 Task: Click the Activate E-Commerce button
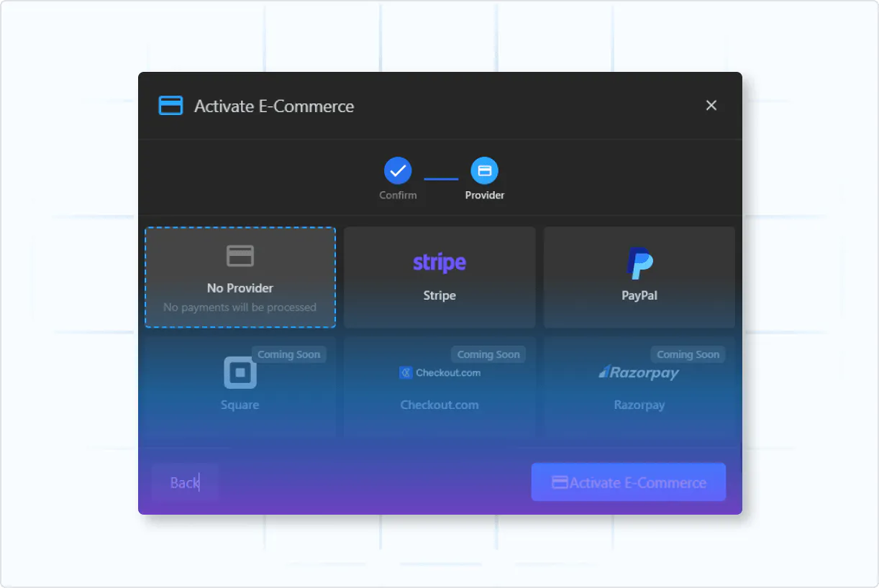click(x=629, y=482)
